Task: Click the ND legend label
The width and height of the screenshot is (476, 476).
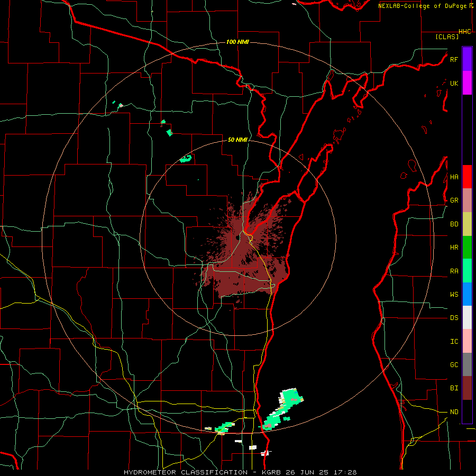Action: pos(454,412)
